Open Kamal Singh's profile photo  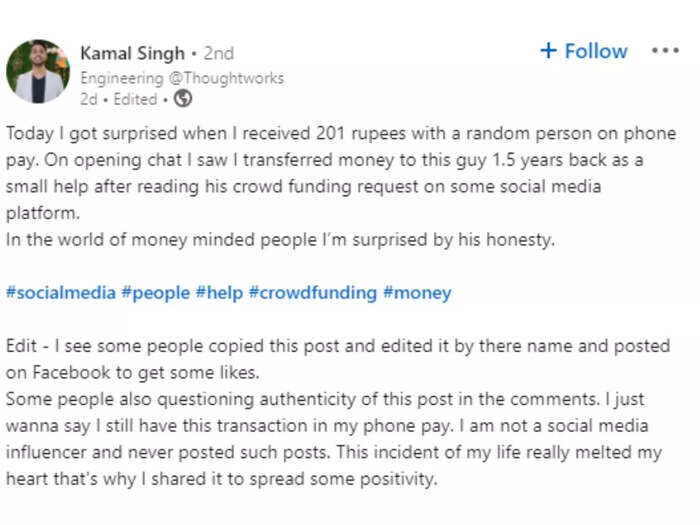pos(38,71)
